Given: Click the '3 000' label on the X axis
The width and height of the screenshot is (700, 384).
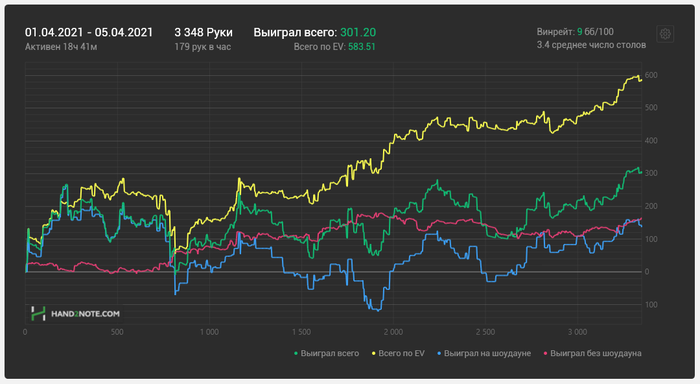Looking at the screenshot, I should pyautogui.click(x=577, y=332).
